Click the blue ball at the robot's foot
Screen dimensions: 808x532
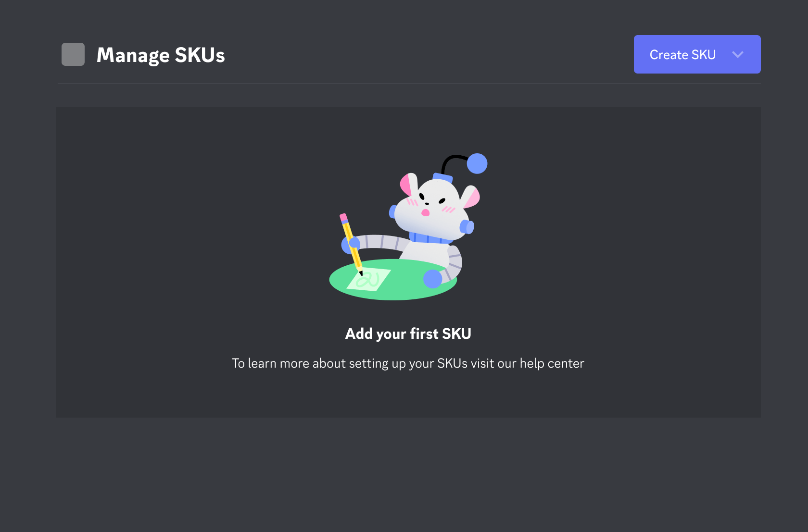[432, 279]
